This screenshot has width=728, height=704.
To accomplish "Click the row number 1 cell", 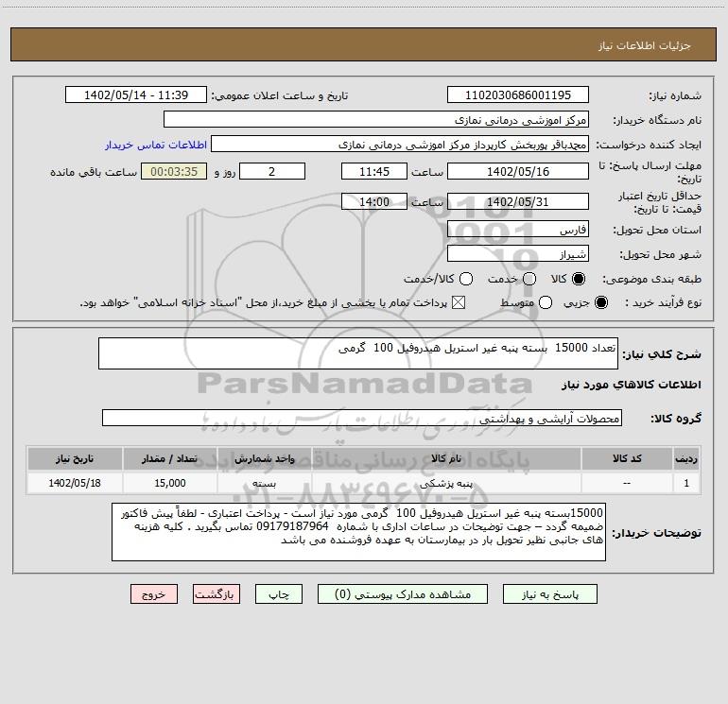I will coord(686,483).
